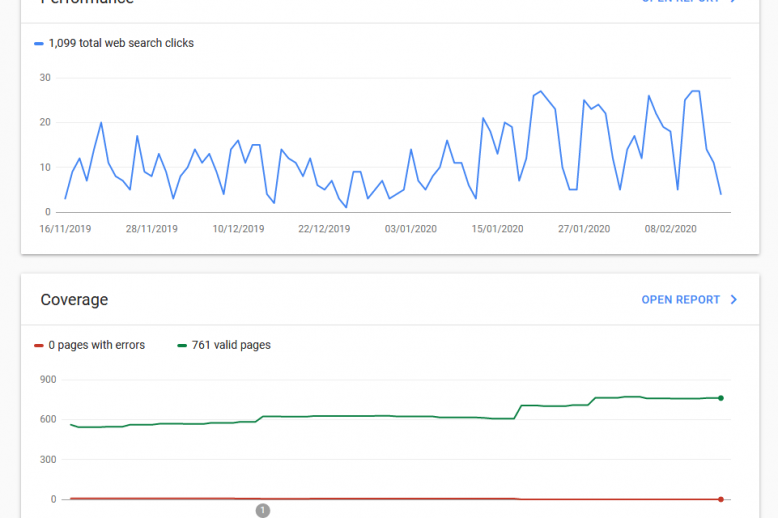778x518 pixels.
Task: Click the blue legend dash for web search clicks
Action: pos(39,44)
